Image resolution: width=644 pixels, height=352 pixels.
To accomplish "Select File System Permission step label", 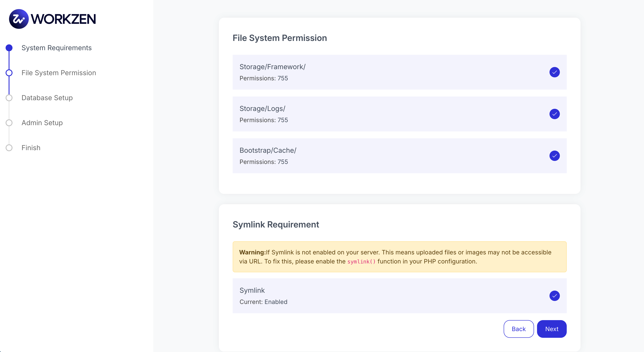I will tap(59, 73).
